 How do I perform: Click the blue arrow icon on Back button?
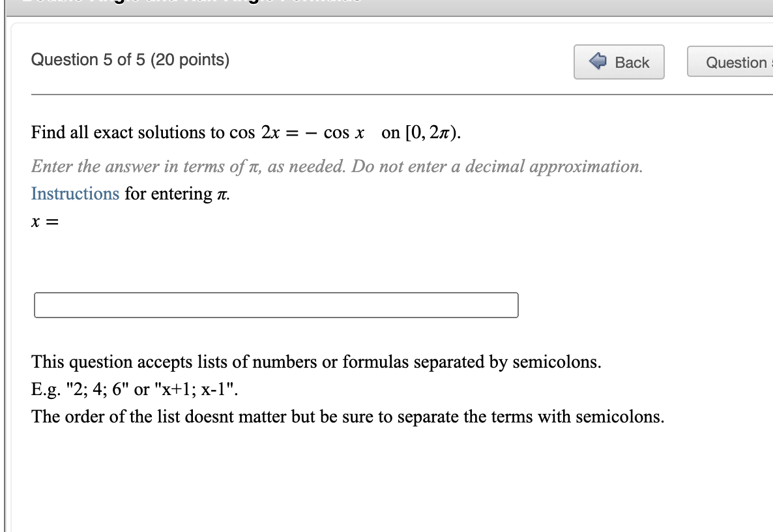tap(597, 62)
